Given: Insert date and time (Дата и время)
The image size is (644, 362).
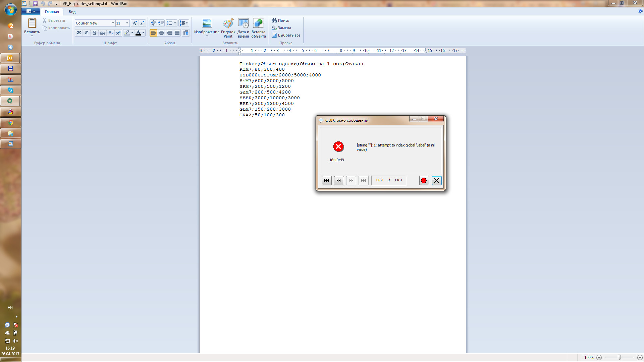Looking at the screenshot, I should tap(243, 27).
